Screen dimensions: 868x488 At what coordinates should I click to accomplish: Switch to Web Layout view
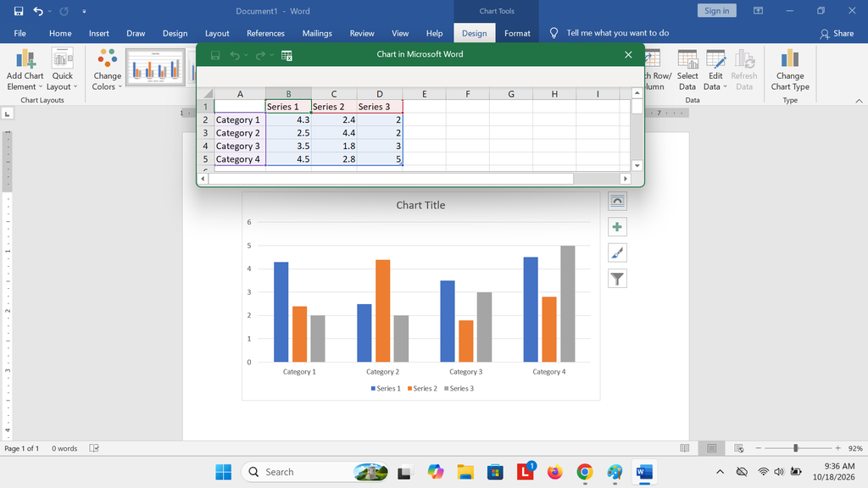click(x=738, y=448)
